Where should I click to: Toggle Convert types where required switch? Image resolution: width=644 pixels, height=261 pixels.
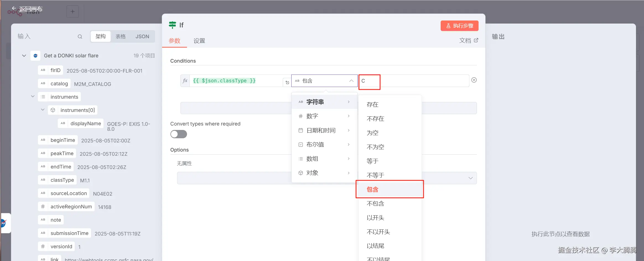pos(178,134)
